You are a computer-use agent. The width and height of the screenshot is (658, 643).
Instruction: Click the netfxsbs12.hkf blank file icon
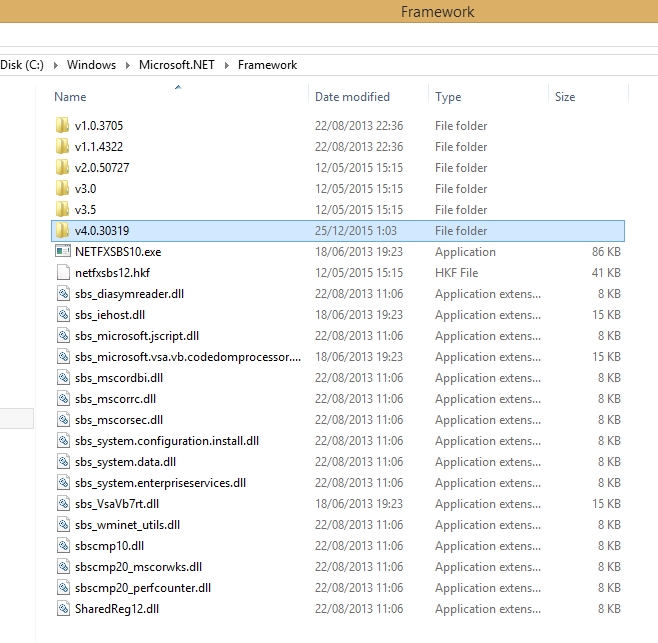(63, 272)
